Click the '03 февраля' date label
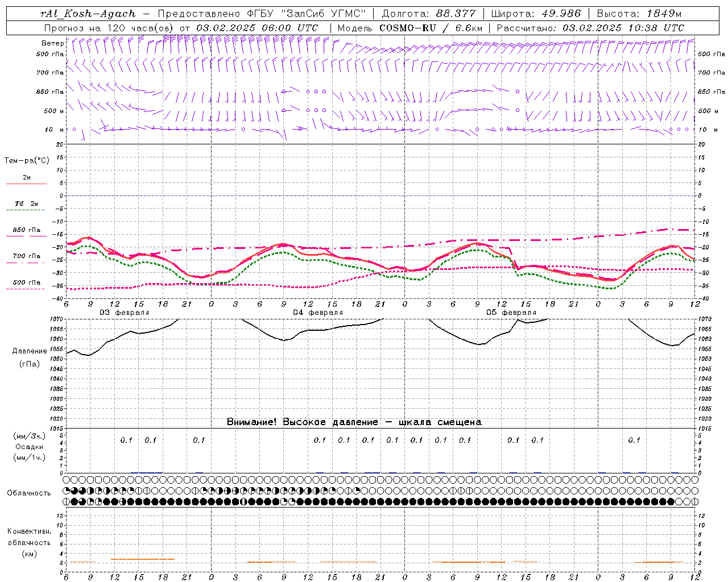Screen dimensions: 728x582 125,313
